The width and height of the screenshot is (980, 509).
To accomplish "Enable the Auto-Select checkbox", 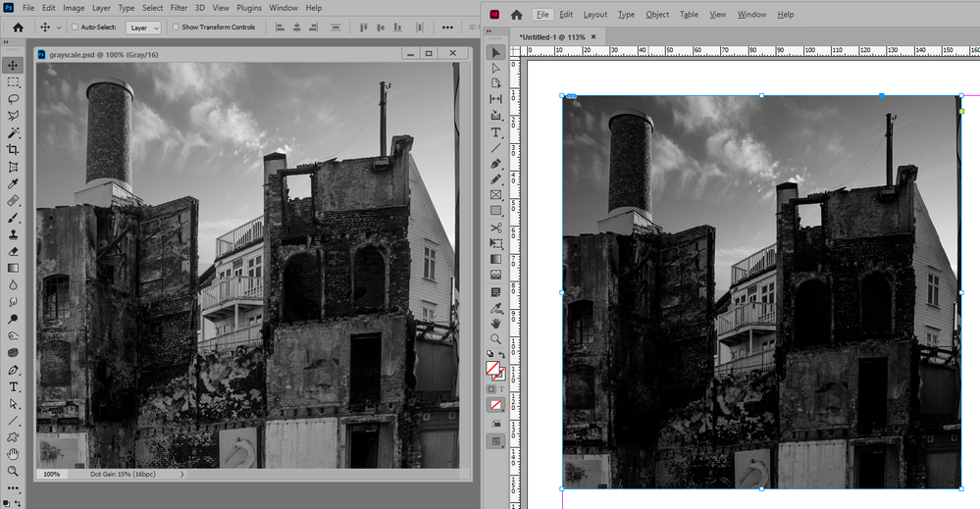I will click(76, 27).
